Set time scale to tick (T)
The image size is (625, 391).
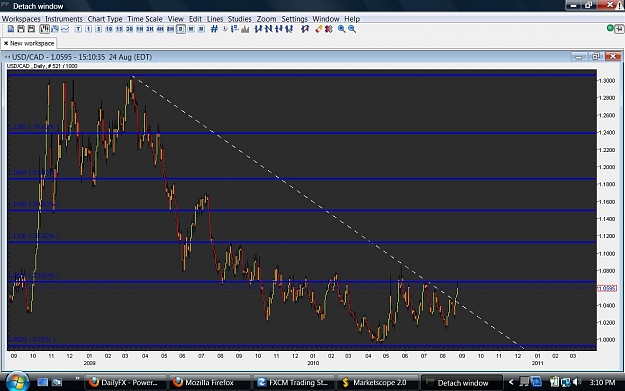click(x=78, y=29)
